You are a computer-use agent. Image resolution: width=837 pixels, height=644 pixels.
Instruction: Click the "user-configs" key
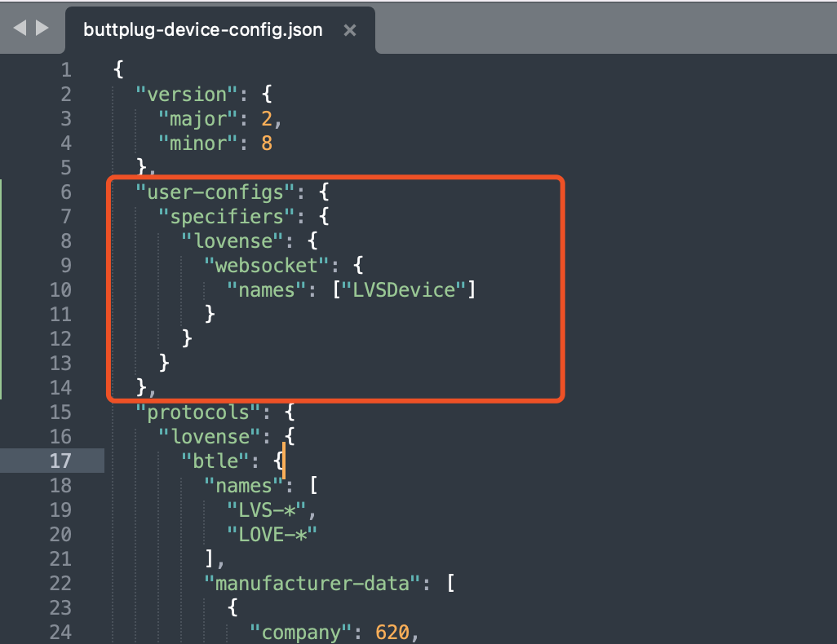[x=215, y=192]
